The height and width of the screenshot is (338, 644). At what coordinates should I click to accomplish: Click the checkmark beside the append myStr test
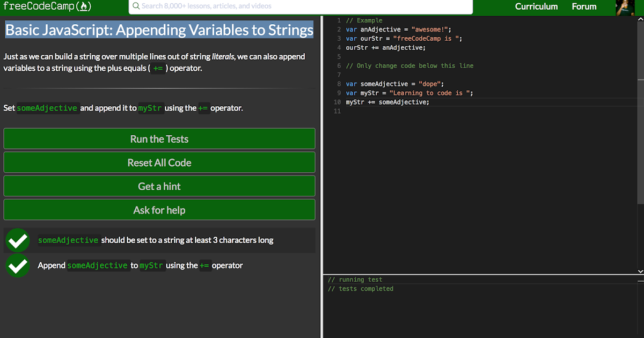point(18,266)
